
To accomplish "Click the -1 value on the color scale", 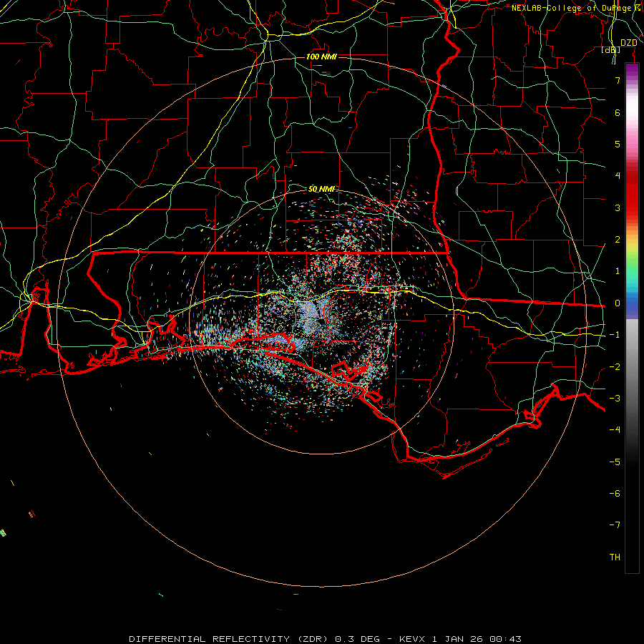I will point(615,335).
